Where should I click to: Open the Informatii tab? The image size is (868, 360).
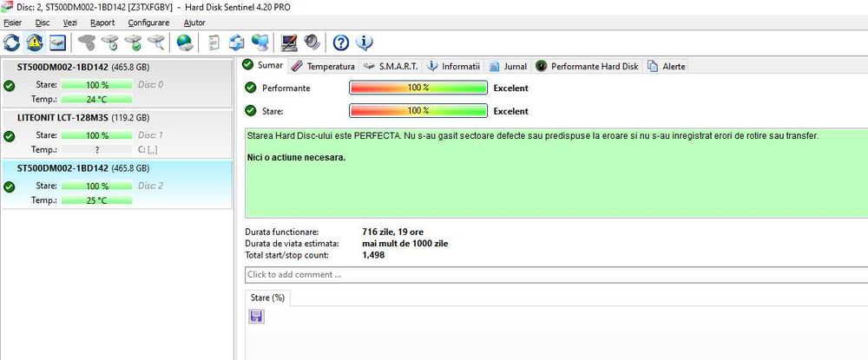454,66
